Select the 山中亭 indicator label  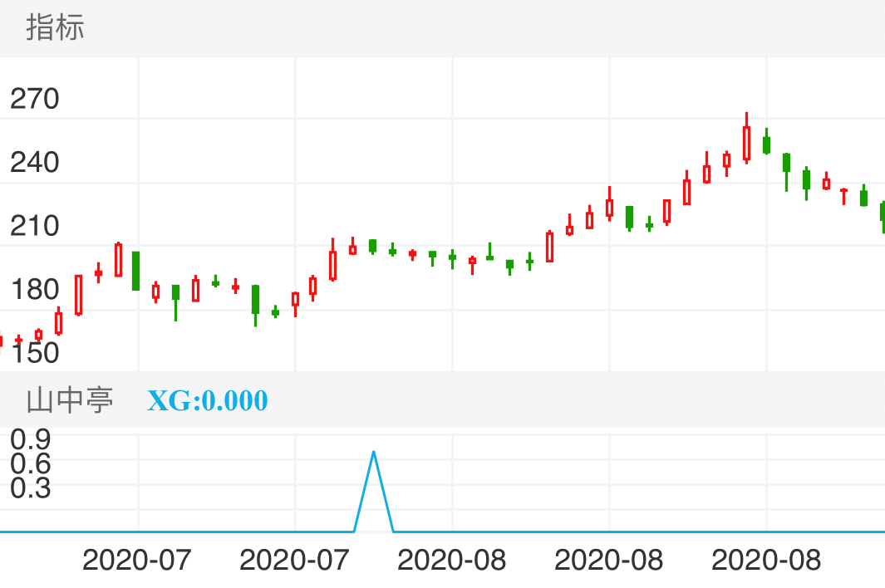[70, 399]
